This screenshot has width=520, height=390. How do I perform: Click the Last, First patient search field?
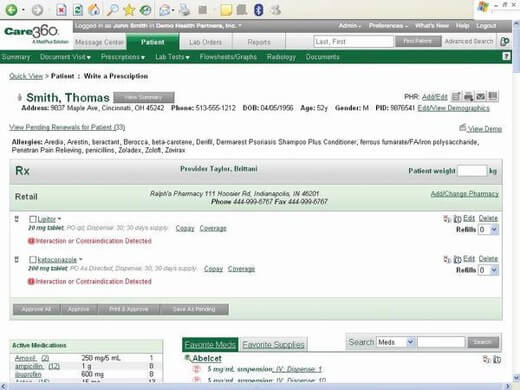coord(353,42)
